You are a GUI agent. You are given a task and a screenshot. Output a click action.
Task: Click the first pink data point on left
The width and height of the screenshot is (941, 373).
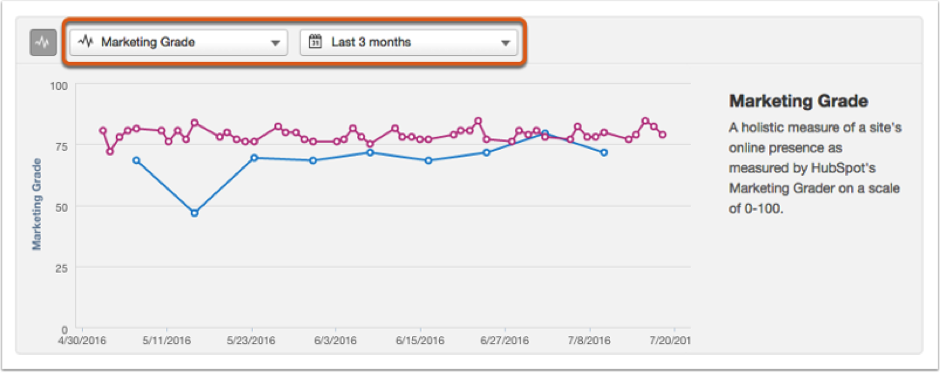tap(103, 130)
